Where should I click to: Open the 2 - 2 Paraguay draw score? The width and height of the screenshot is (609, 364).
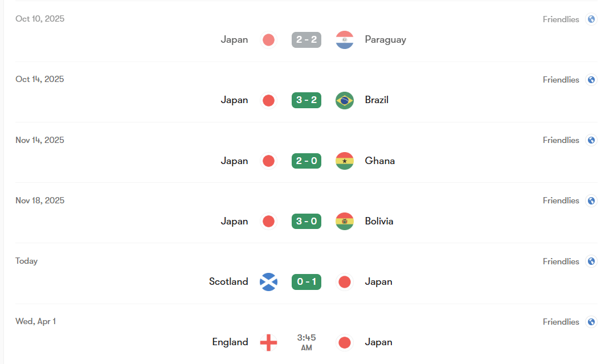tap(306, 40)
